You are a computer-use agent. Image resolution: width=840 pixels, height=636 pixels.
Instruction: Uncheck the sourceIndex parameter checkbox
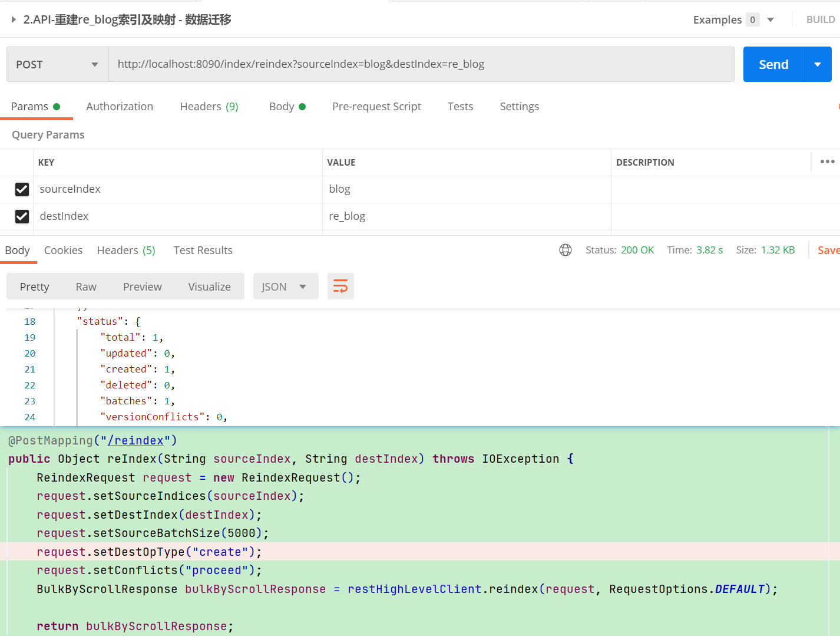(x=22, y=189)
